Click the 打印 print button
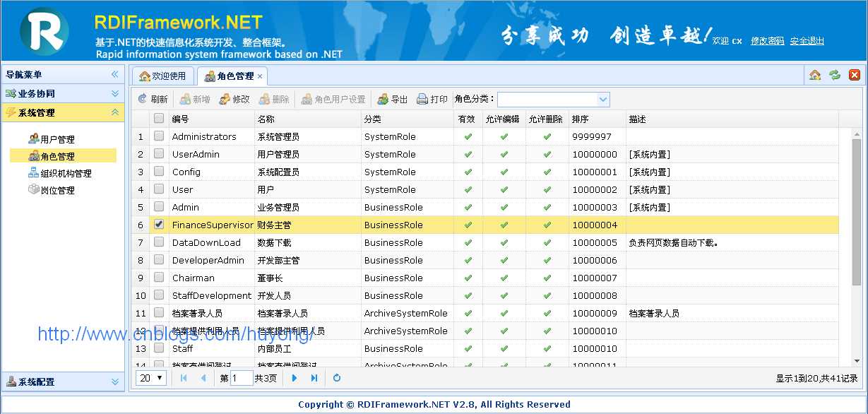The height and width of the screenshot is (414, 868). (432, 100)
